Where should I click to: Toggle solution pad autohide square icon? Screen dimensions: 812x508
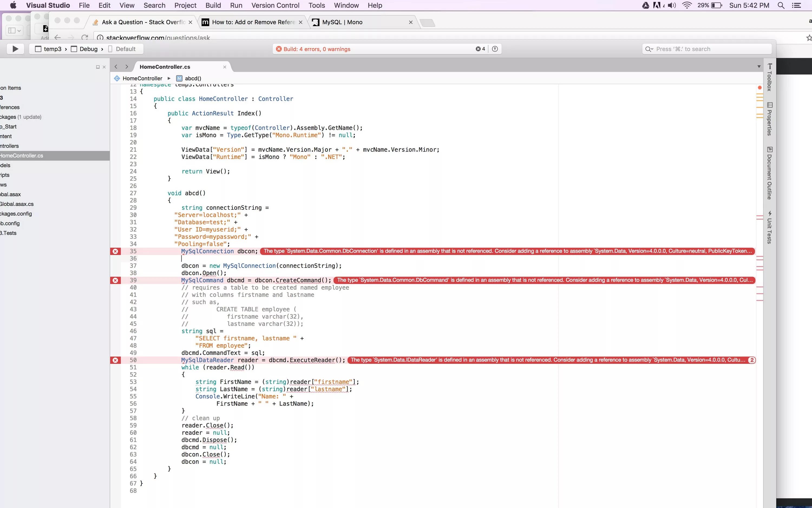pyautogui.click(x=98, y=67)
